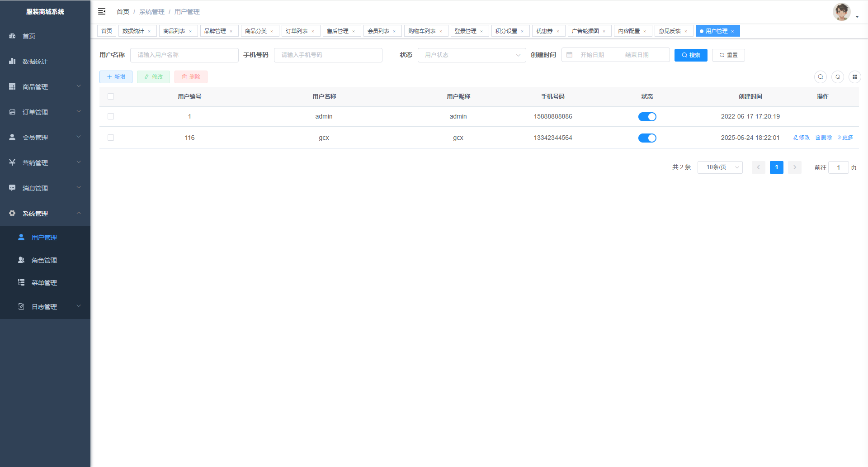Go to the next page arrow in pagination
Viewport: 868px width, 467px height.
(x=794, y=167)
